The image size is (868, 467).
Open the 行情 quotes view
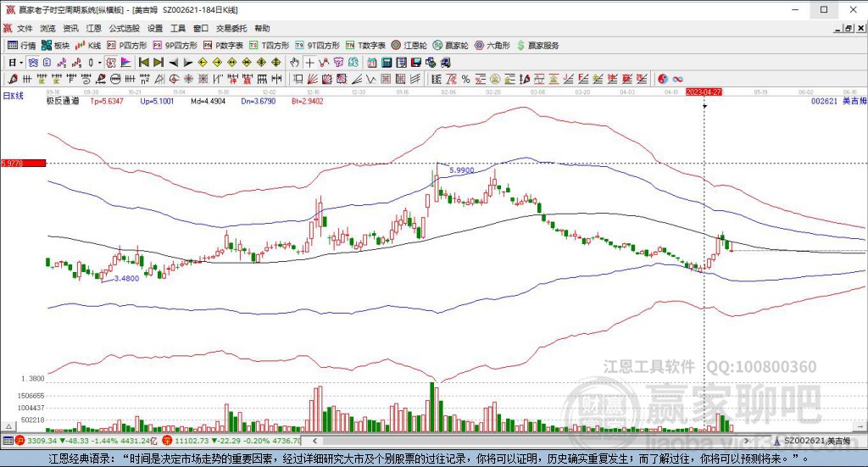[x=21, y=46]
